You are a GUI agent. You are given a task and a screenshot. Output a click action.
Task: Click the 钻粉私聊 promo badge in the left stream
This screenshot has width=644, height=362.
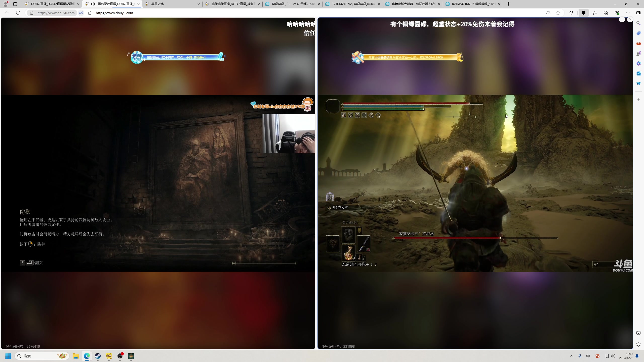click(282, 105)
